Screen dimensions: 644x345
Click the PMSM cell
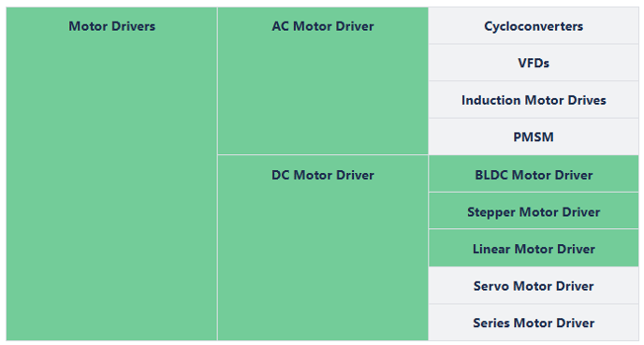(534, 137)
